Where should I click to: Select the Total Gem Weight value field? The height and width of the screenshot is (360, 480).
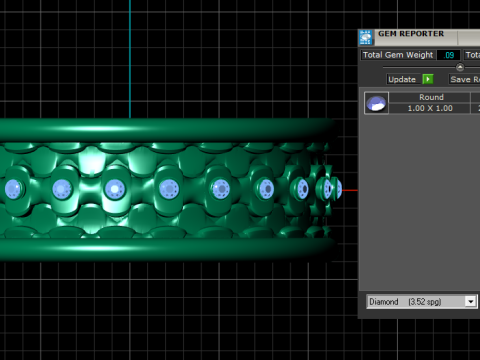[x=449, y=55]
